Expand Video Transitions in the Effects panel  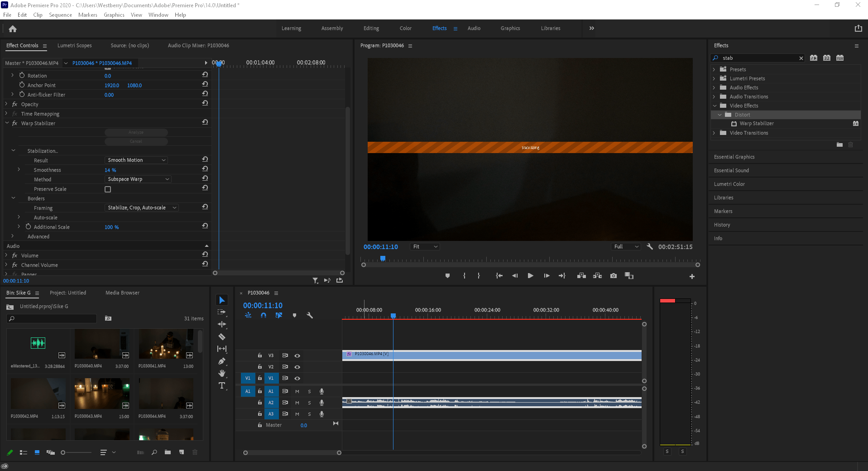(x=715, y=133)
